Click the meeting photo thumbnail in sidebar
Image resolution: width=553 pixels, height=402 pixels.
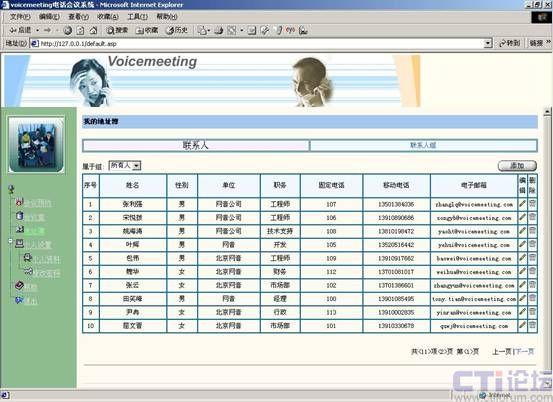coord(37,145)
